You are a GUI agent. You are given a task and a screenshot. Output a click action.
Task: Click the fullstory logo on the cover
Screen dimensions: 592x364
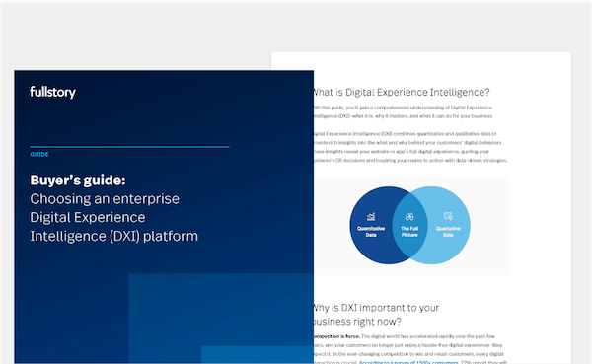coord(52,92)
